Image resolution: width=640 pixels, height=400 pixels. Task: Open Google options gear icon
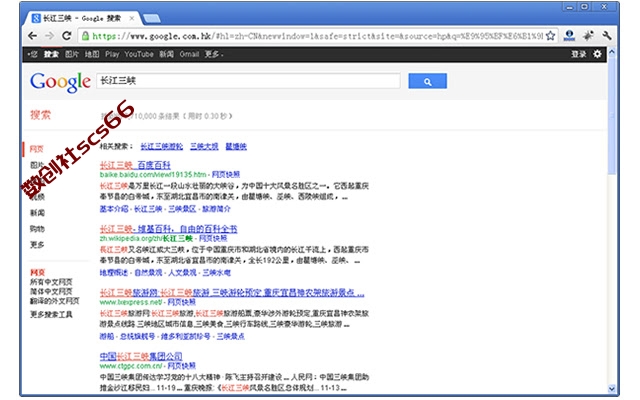click(x=597, y=54)
